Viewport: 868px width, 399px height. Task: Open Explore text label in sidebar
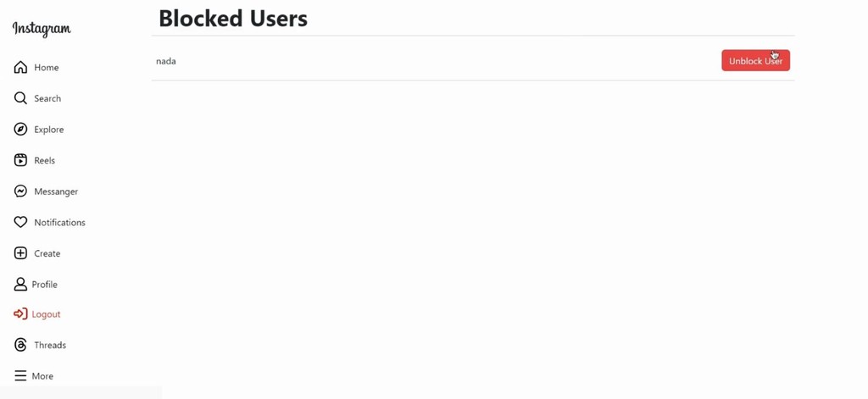click(x=48, y=130)
